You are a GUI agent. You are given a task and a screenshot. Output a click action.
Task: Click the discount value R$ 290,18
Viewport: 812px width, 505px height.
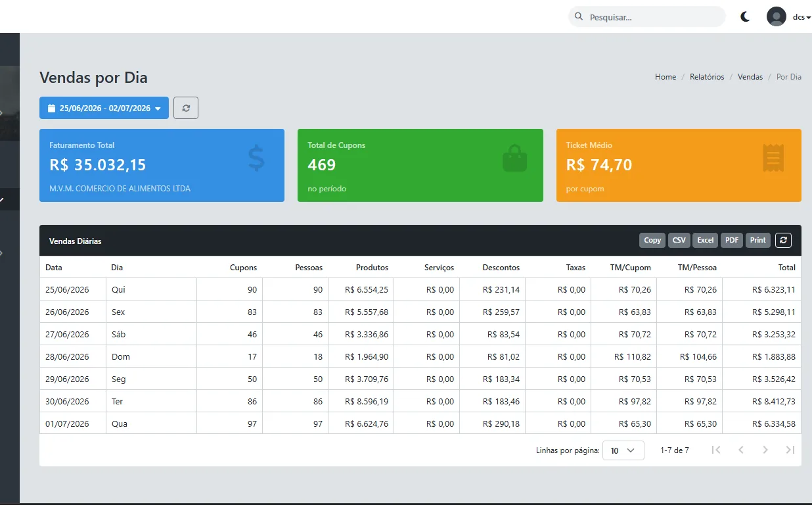click(501, 423)
